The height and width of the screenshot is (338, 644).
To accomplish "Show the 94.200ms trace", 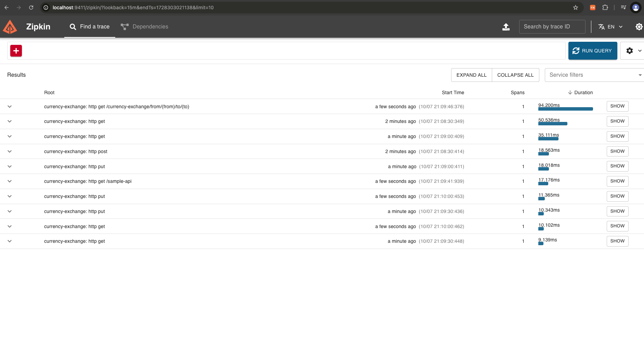I will (617, 106).
